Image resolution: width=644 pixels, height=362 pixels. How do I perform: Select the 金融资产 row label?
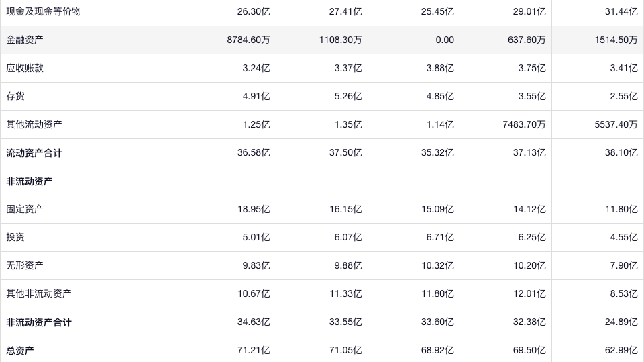pos(25,40)
